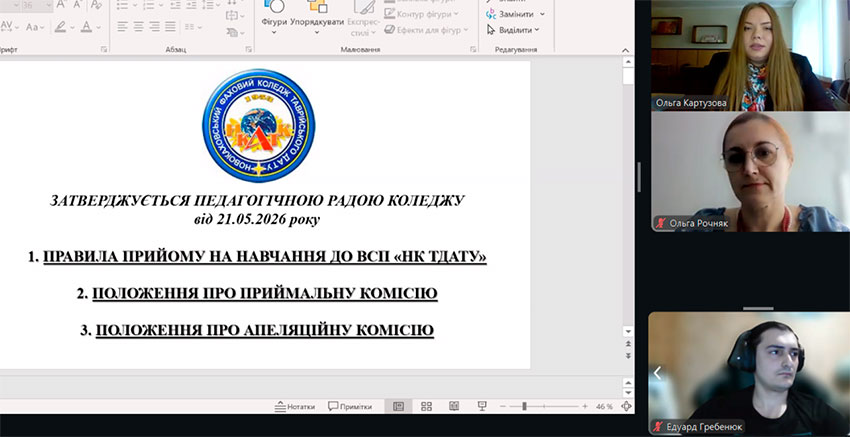Align text right
Screen dimensions: 850x437
tap(154, 26)
